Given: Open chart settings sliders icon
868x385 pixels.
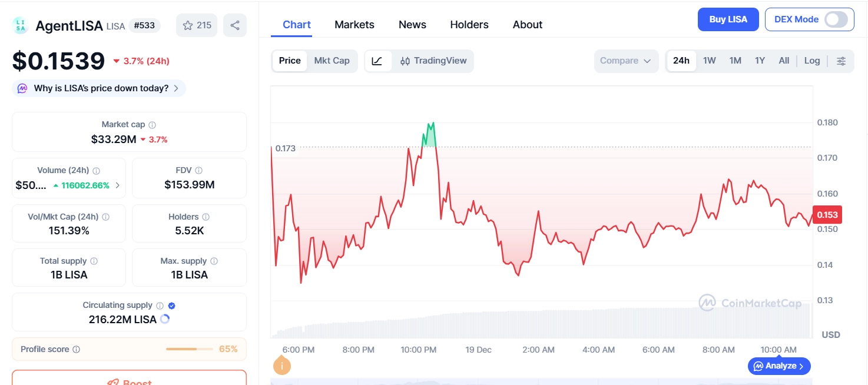Looking at the screenshot, I should 842,61.
